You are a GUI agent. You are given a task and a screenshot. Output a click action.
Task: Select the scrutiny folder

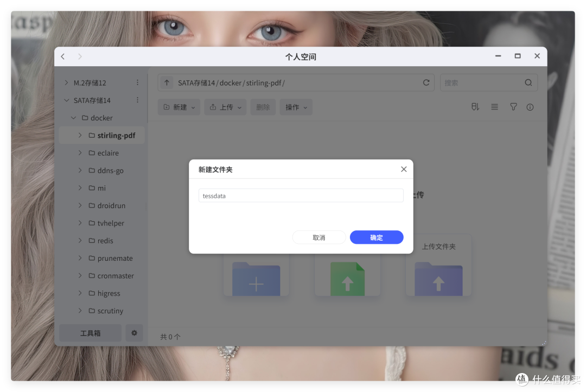point(106,311)
